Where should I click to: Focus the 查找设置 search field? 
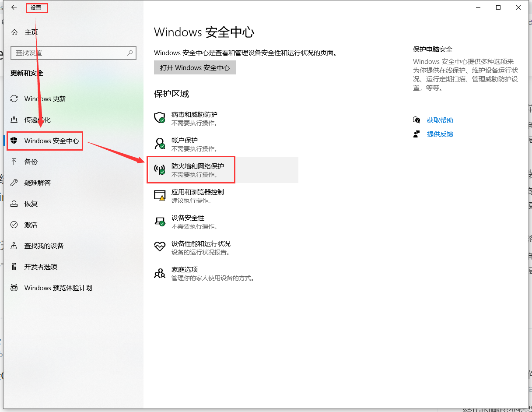tap(73, 53)
